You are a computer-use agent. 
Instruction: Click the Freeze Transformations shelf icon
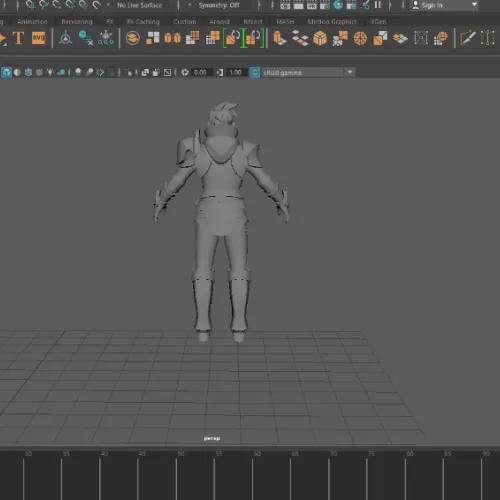(106, 38)
